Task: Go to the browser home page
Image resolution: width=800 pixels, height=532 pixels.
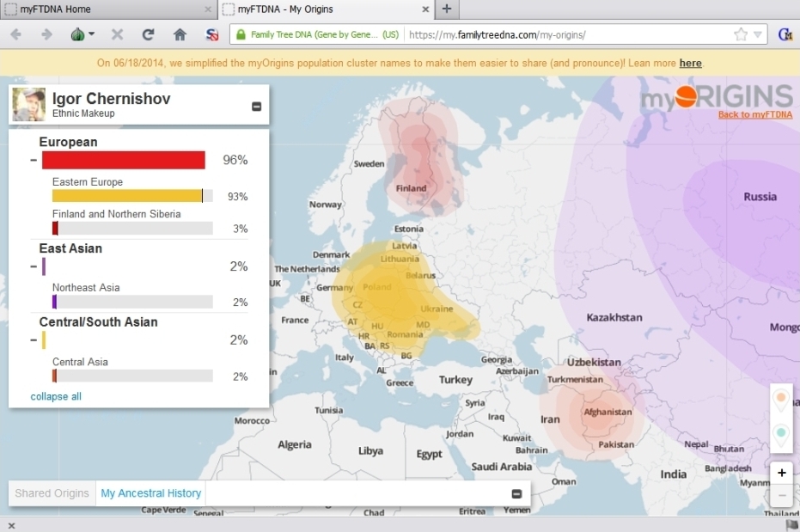Action: (x=180, y=34)
